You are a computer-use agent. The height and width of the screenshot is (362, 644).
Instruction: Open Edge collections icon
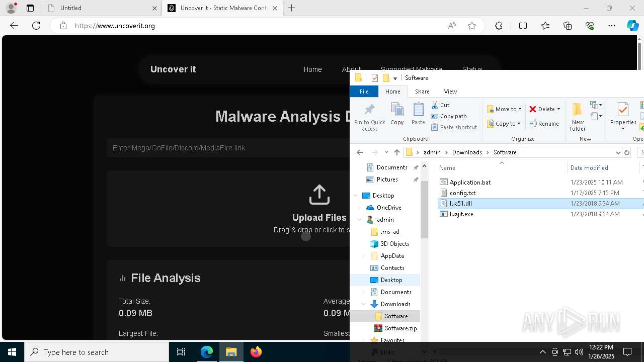click(568, 26)
